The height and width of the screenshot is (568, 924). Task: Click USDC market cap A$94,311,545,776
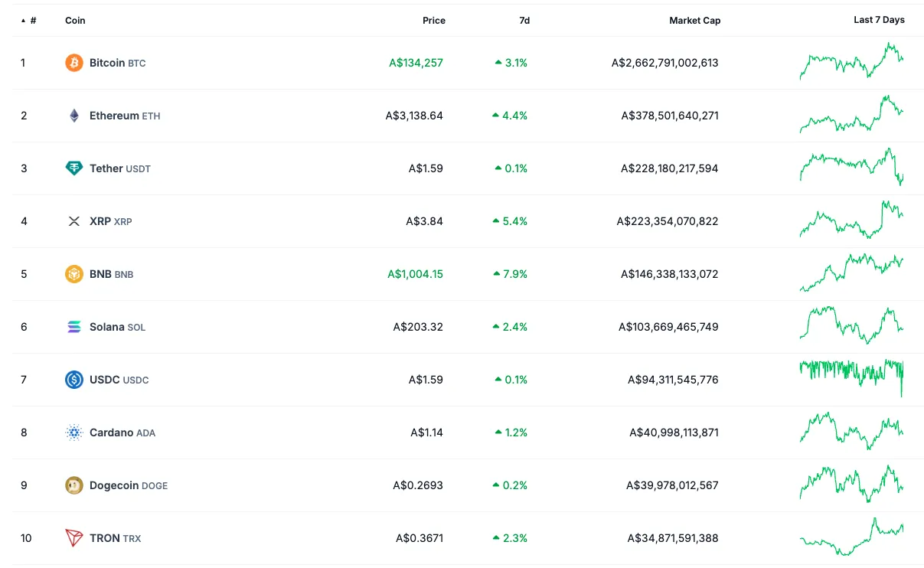[x=673, y=380]
